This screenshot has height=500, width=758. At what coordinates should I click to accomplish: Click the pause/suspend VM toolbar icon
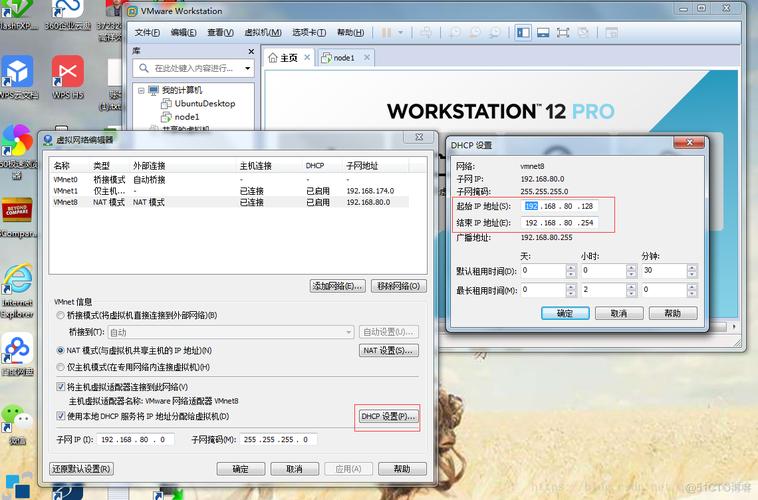[386, 32]
